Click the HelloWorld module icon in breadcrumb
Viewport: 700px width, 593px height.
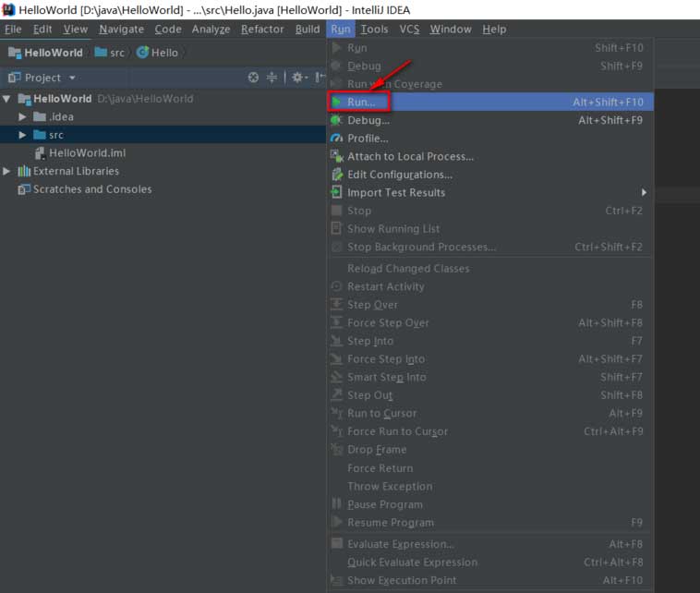[x=15, y=53]
